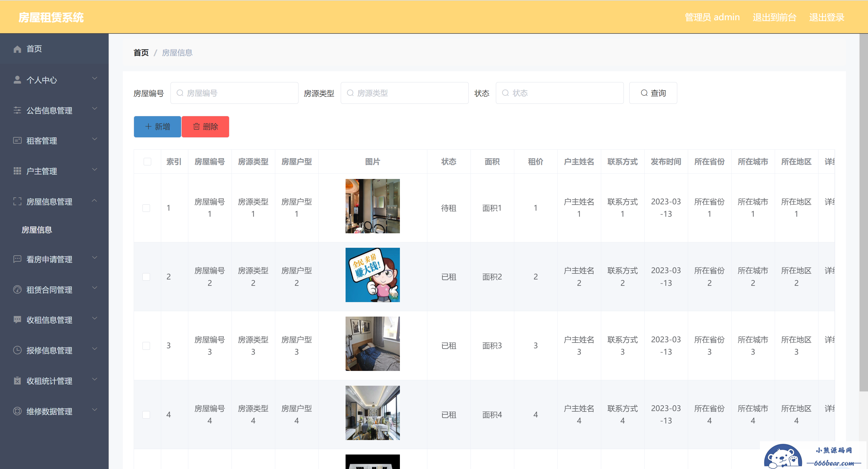This screenshot has height=469, width=868.
Task: Click the home icon in sidebar
Action: point(17,49)
